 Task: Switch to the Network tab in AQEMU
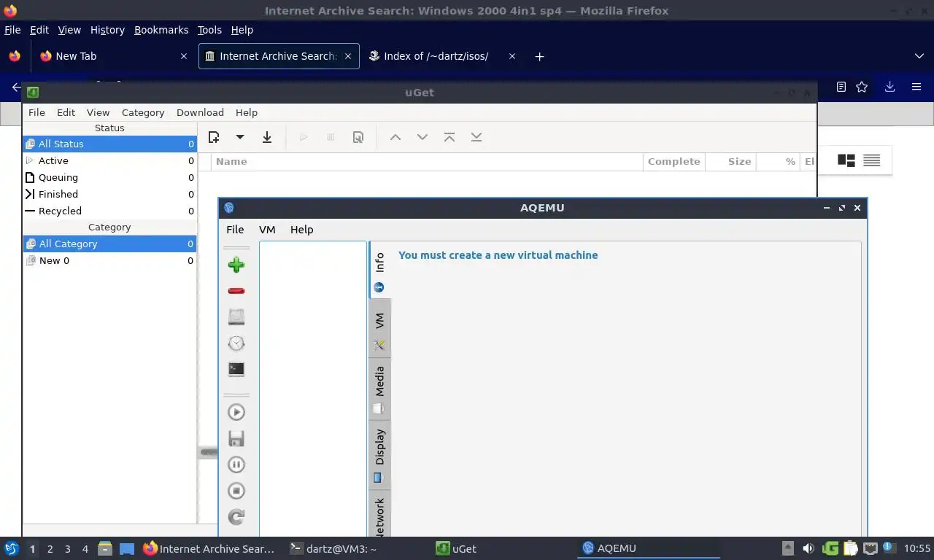(379, 514)
